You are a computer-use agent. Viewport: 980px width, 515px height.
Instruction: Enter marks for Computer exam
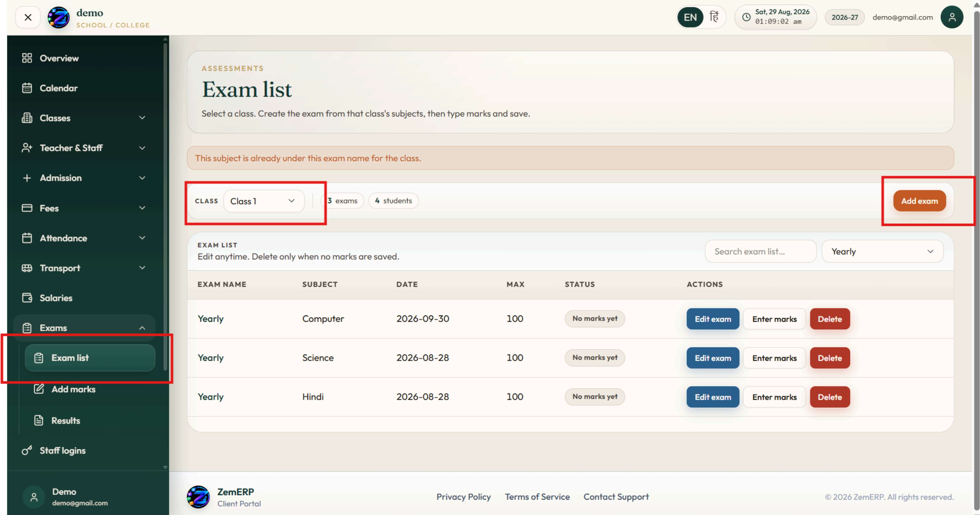tap(775, 319)
